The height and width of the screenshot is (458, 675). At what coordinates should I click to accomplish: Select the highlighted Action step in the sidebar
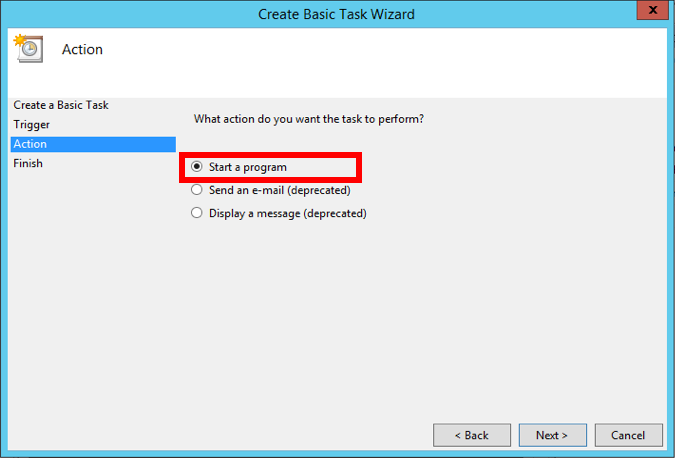[x=31, y=144]
